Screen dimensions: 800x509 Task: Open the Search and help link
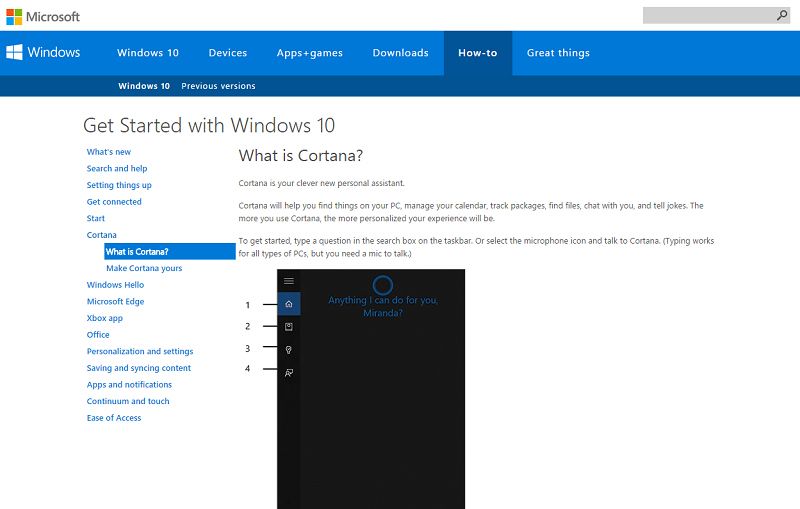117,168
